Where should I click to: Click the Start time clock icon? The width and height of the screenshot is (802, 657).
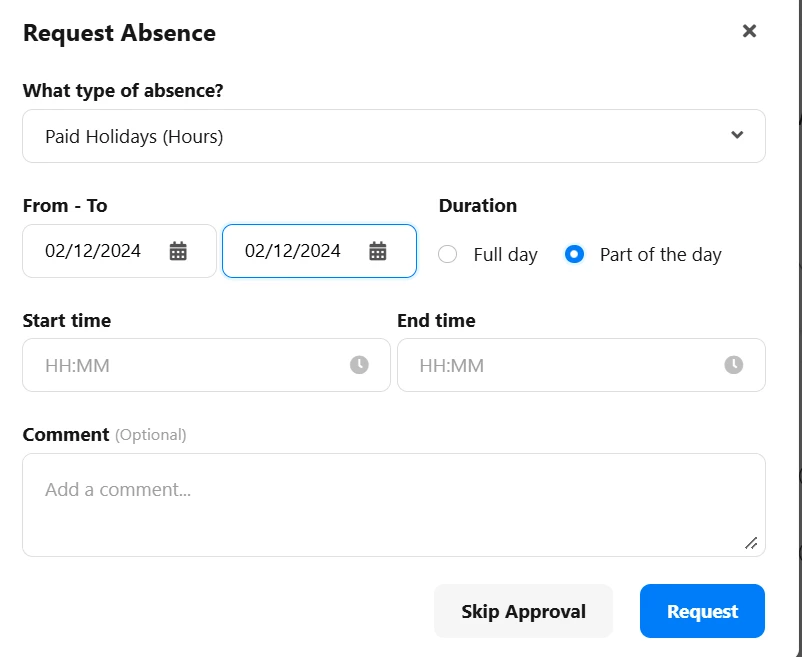(359, 365)
